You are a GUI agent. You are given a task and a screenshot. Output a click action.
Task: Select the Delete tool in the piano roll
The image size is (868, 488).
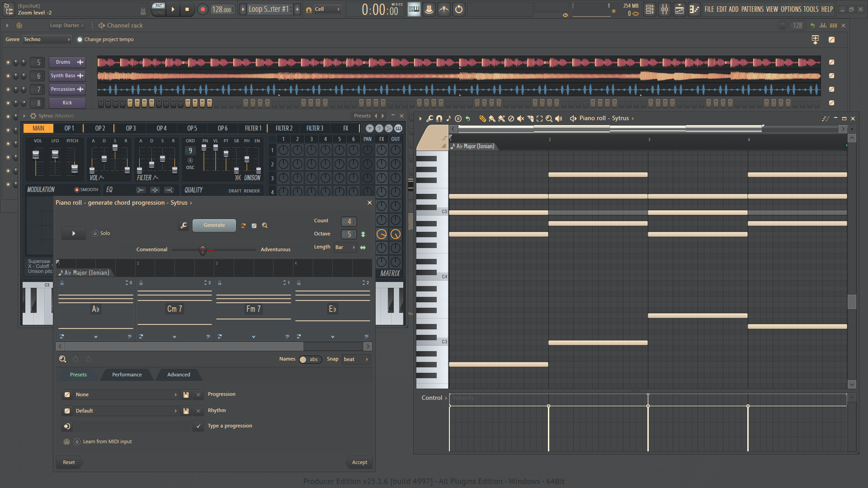[x=511, y=118]
